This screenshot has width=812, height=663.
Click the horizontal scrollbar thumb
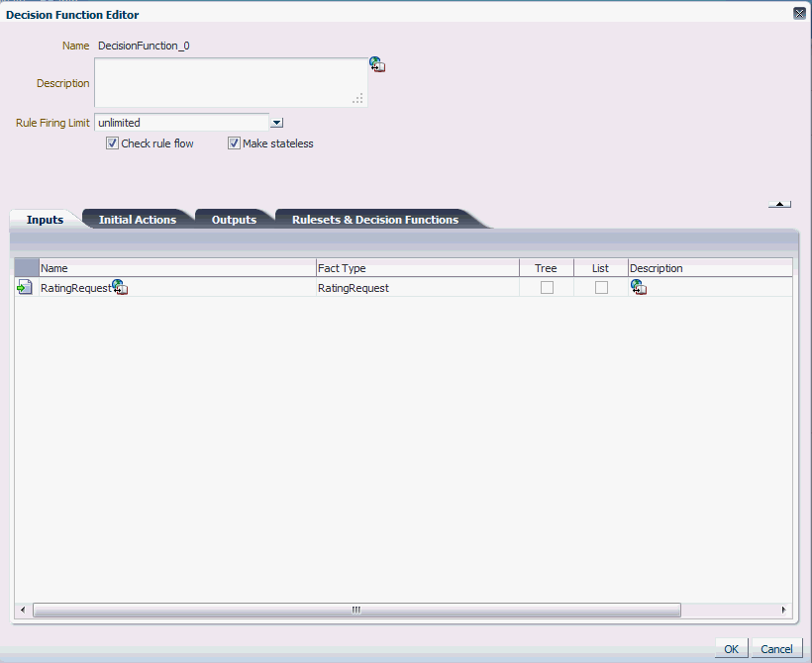(356, 611)
